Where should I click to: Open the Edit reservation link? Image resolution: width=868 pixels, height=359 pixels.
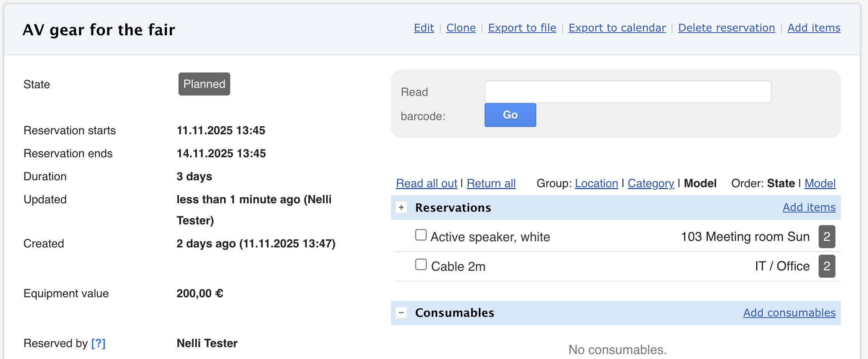424,28
